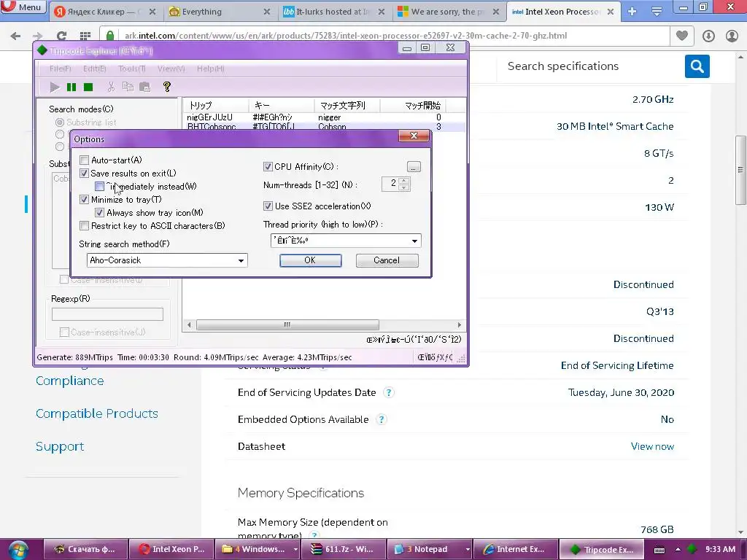Viewport: 747px width, 560px height.
Task: Decrease Num-threads with the down spinner arrow
Action: pyautogui.click(x=404, y=187)
